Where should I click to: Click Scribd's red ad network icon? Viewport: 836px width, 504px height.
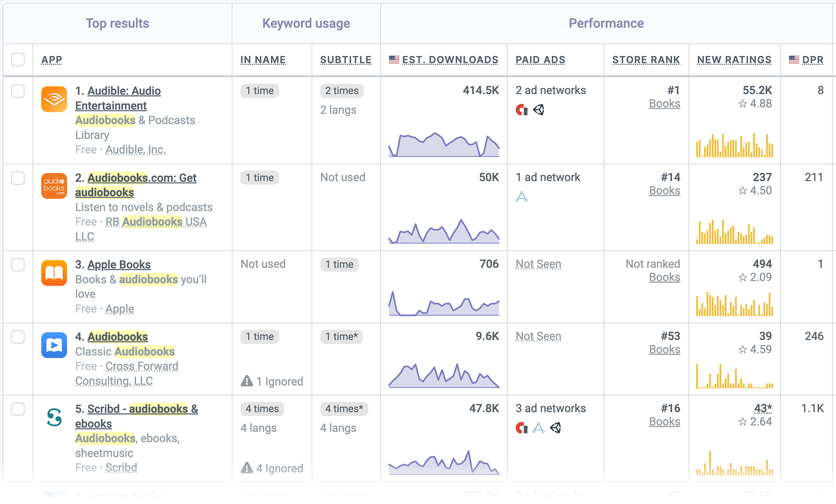[x=522, y=428]
